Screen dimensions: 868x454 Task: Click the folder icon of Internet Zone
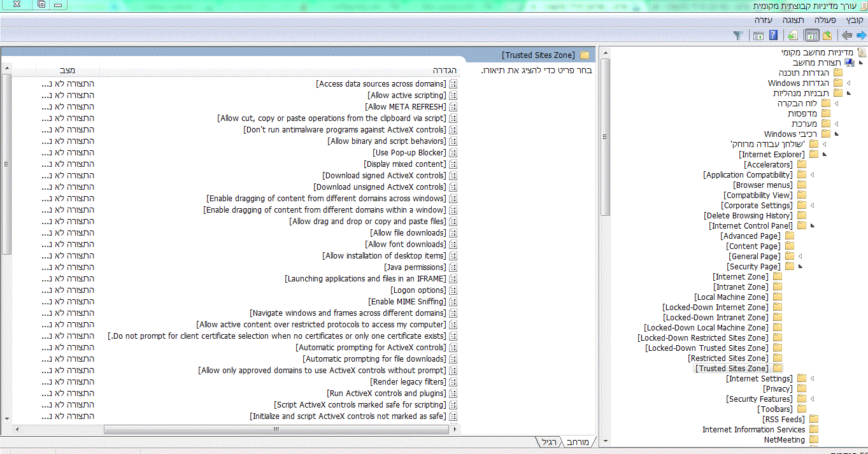point(778,277)
